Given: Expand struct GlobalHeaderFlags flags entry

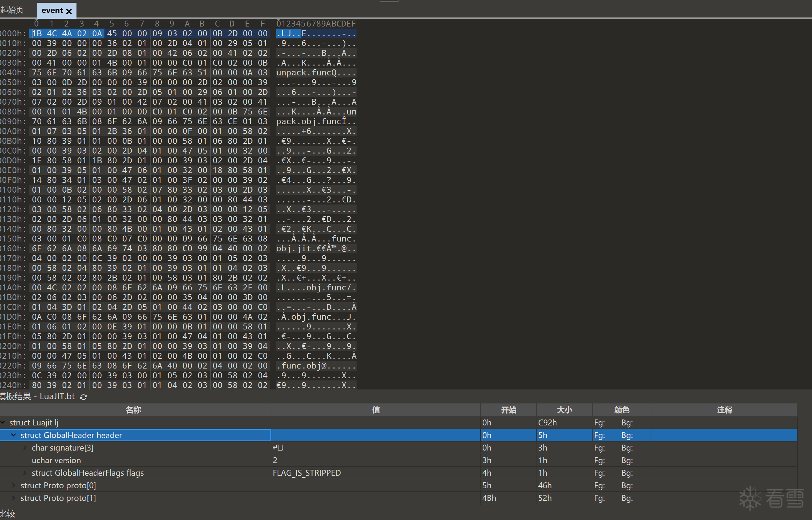Looking at the screenshot, I should point(25,473).
